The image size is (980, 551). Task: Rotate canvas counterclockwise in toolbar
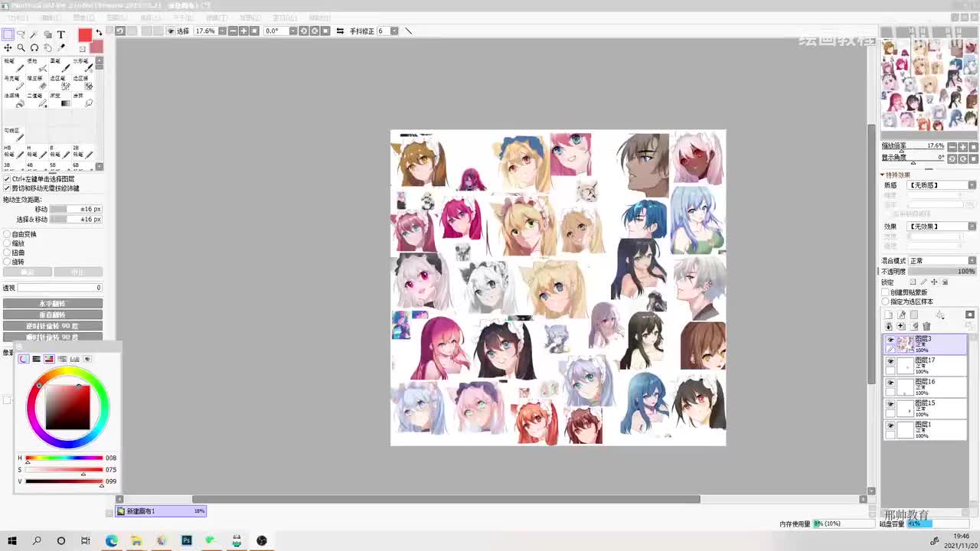click(304, 31)
